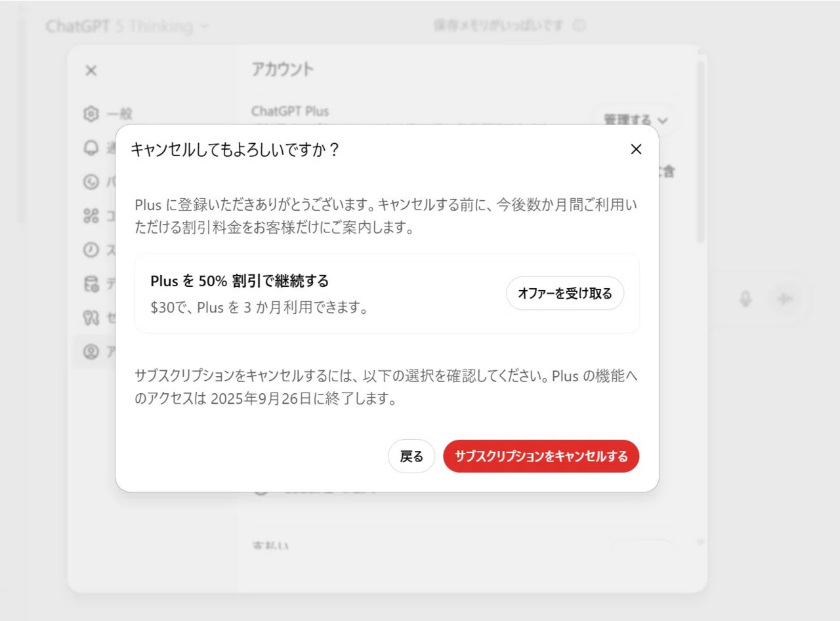Select the security key icon in sidebar

coord(91,318)
